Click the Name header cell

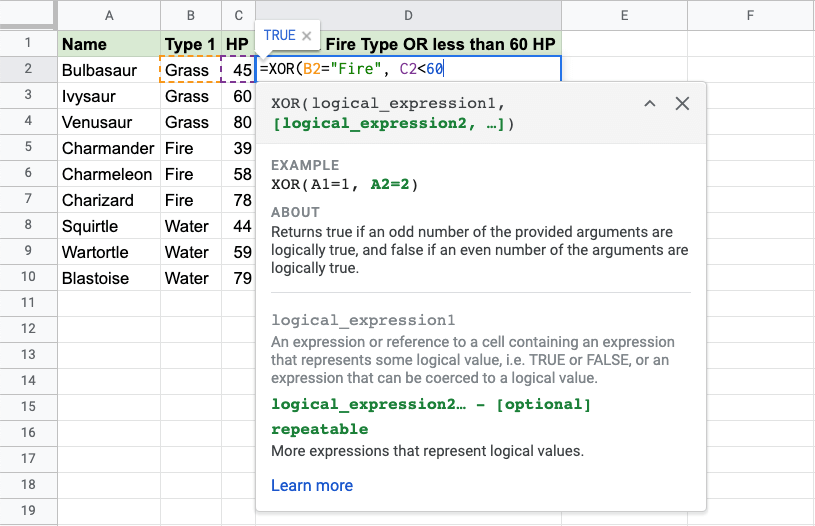(108, 44)
